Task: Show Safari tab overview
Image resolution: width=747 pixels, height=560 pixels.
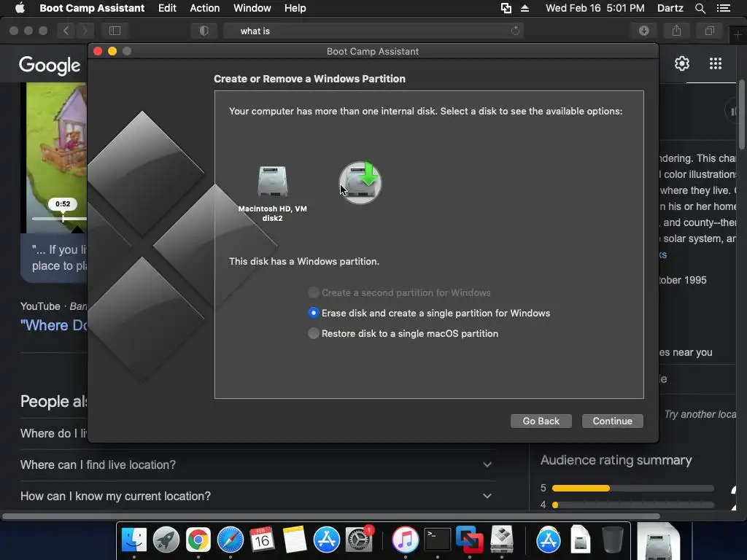Action: click(x=709, y=31)
